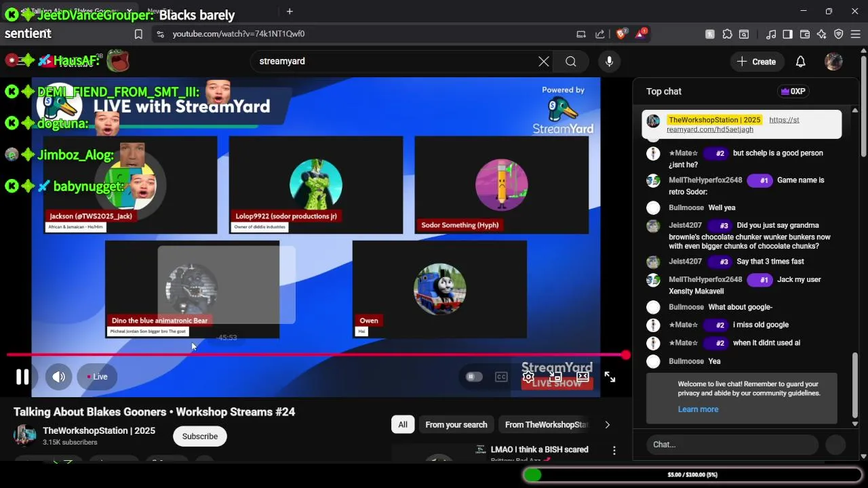Bookmark this page in the address bar
Screen dimensions: 868x488
138,35
